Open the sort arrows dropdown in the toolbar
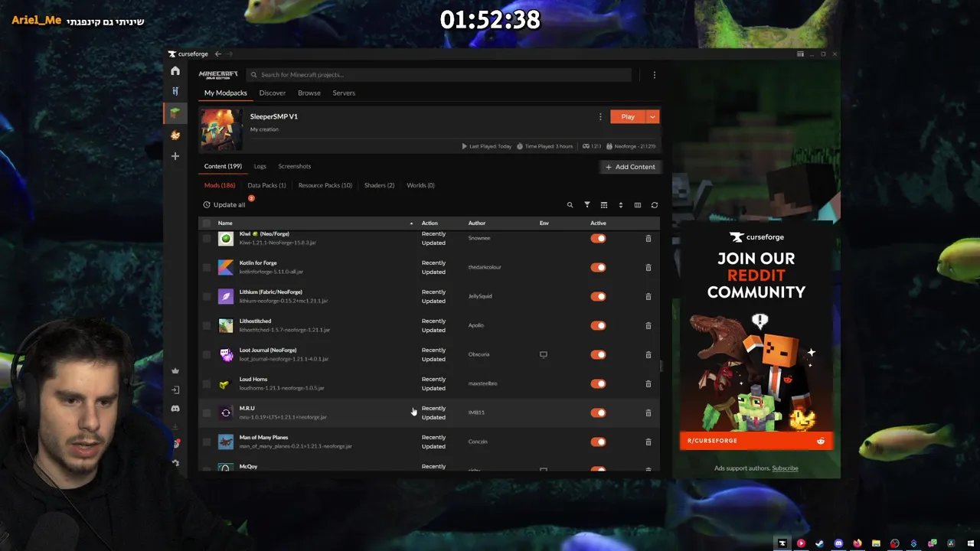This screenshot has width=980, height=551. (x=621, y=205)
